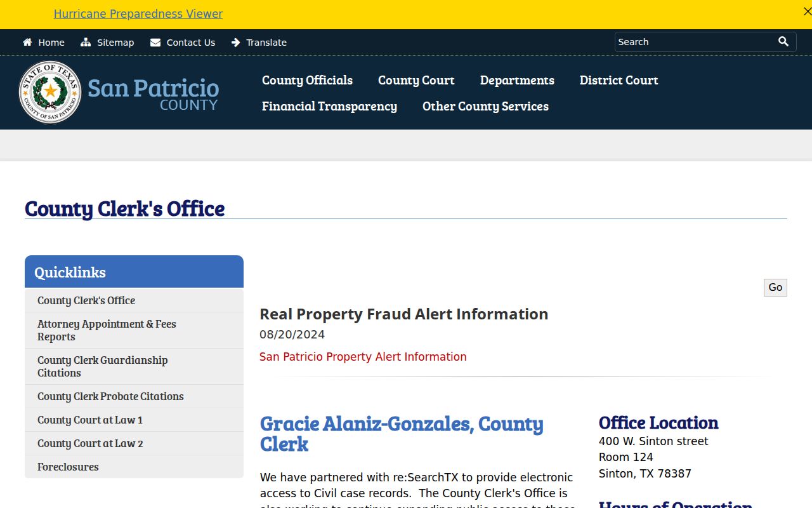The height and width of the screenshot is (508, 812).
Task: Click the Room 124 text
Action: (625, 457)
